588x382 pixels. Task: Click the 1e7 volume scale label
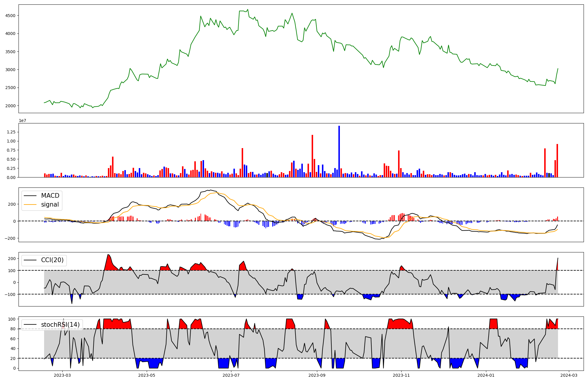[x=23, y=120]
